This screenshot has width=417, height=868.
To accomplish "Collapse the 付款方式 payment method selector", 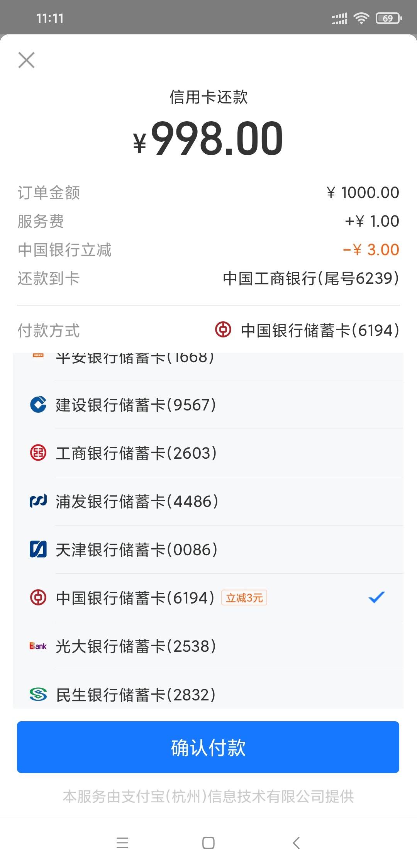I will (x=208, y=330).
